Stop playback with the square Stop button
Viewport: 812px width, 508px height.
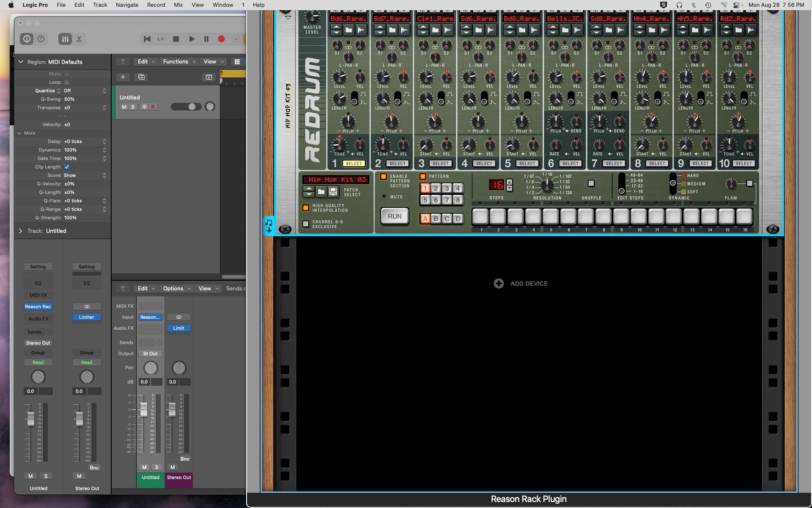tap(176, 39)
